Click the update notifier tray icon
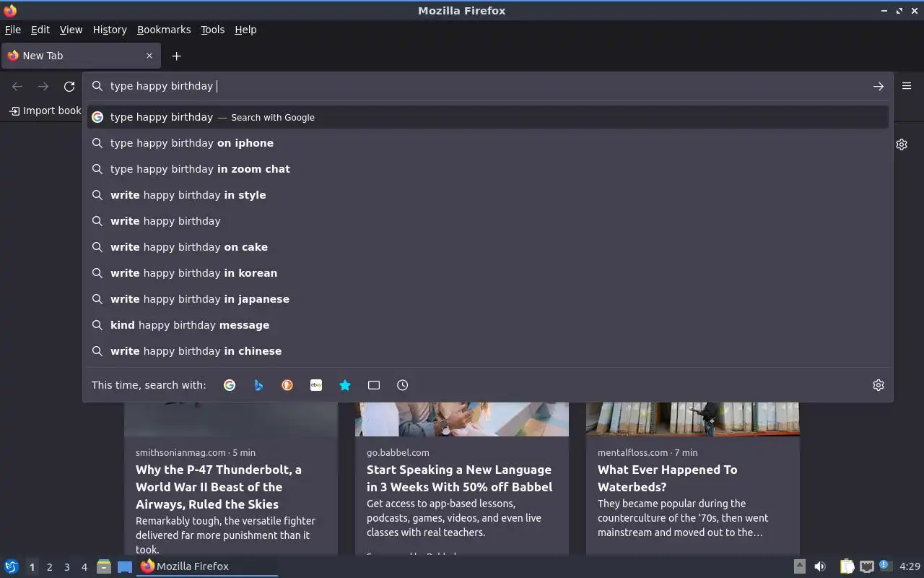Image resolution: width=924 pixels, height=578 pixels. point(886,566)
